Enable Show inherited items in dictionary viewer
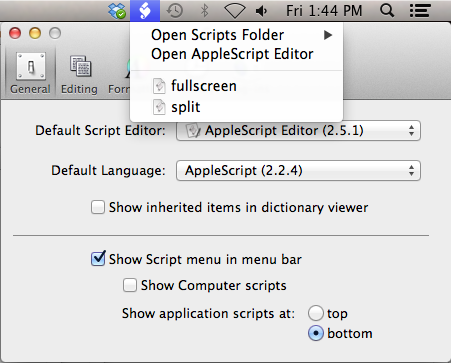The height and width of the screenshot is (363, 451). pyautogui.click(x=98, y=207)
